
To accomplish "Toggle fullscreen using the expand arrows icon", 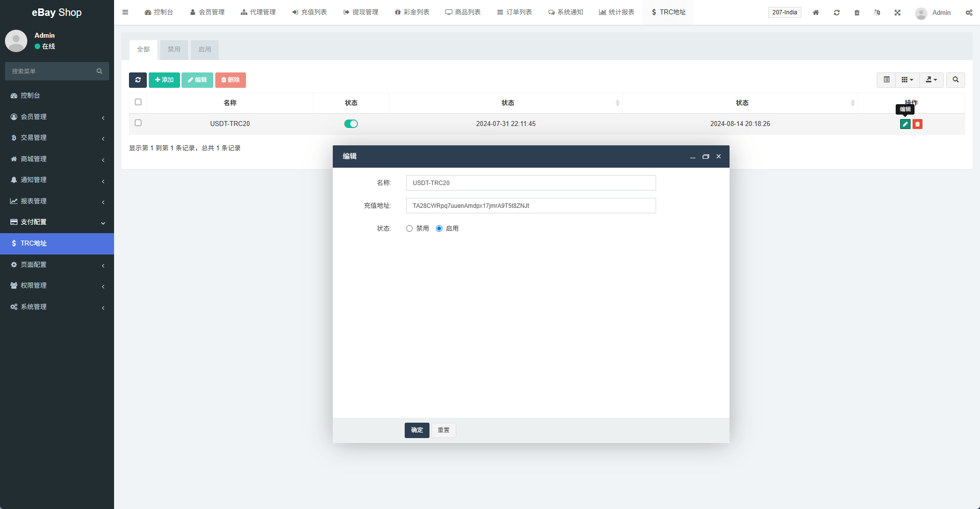I will (x=897, y=12).
